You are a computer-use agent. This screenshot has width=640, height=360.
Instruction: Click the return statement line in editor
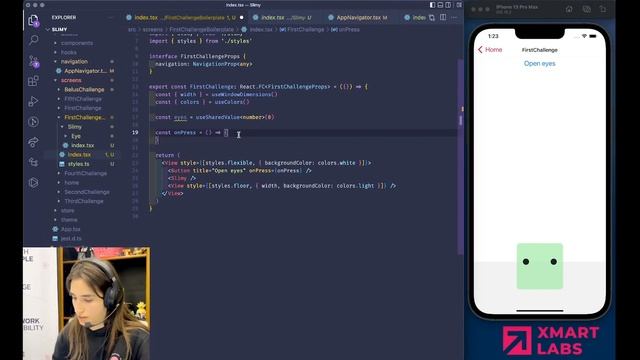coord(167,155)
